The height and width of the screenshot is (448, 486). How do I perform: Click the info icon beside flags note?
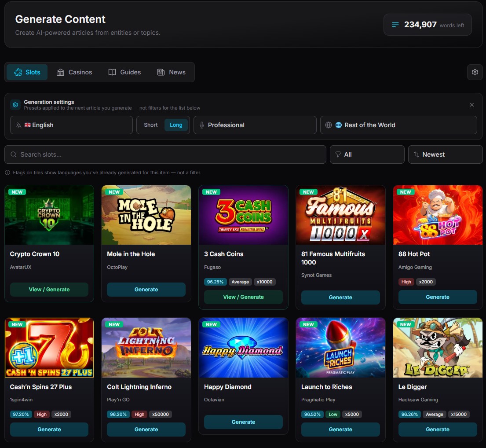(x=7, y=173)
